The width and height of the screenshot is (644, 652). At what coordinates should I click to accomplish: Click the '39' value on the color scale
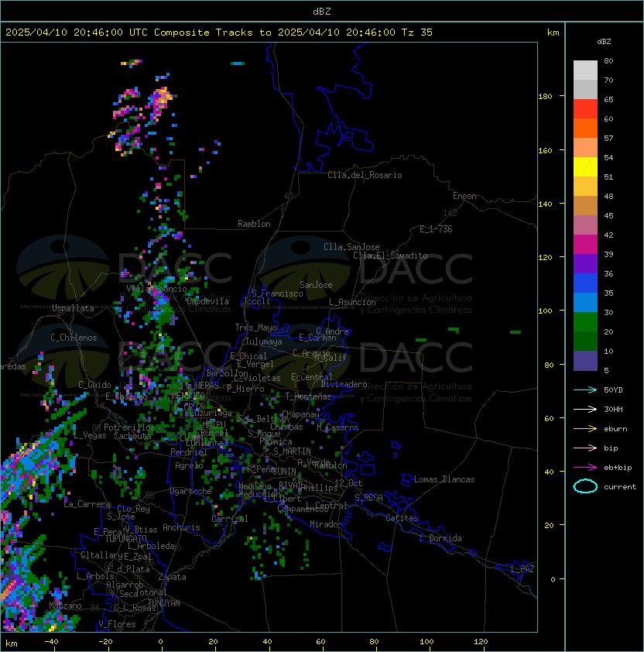pyautogui.click(x=608, y=255)
